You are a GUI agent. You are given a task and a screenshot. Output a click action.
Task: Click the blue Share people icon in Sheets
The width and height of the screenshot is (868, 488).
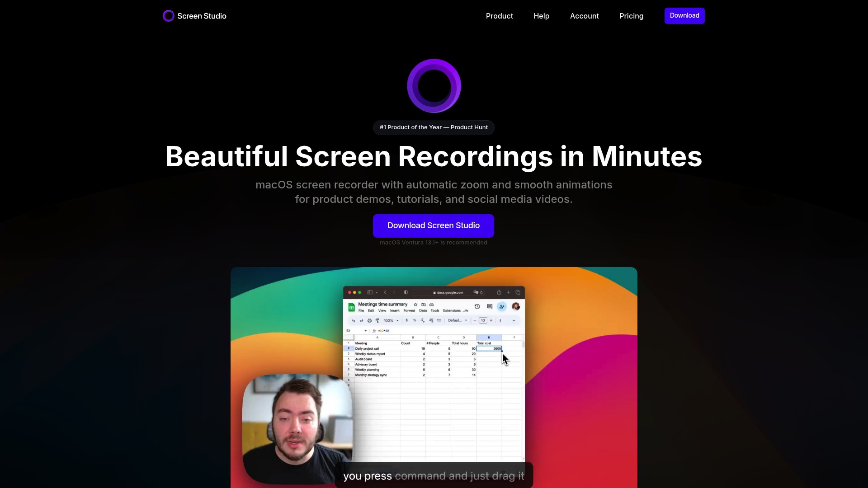pyautogui.click(x=502, y=307)
